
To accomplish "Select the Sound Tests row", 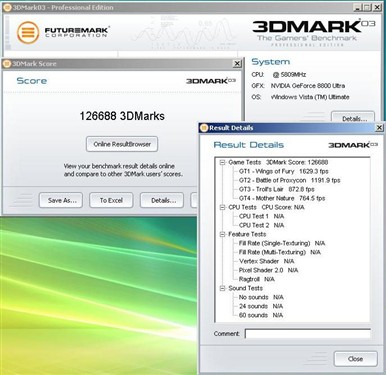I will 246,288.
